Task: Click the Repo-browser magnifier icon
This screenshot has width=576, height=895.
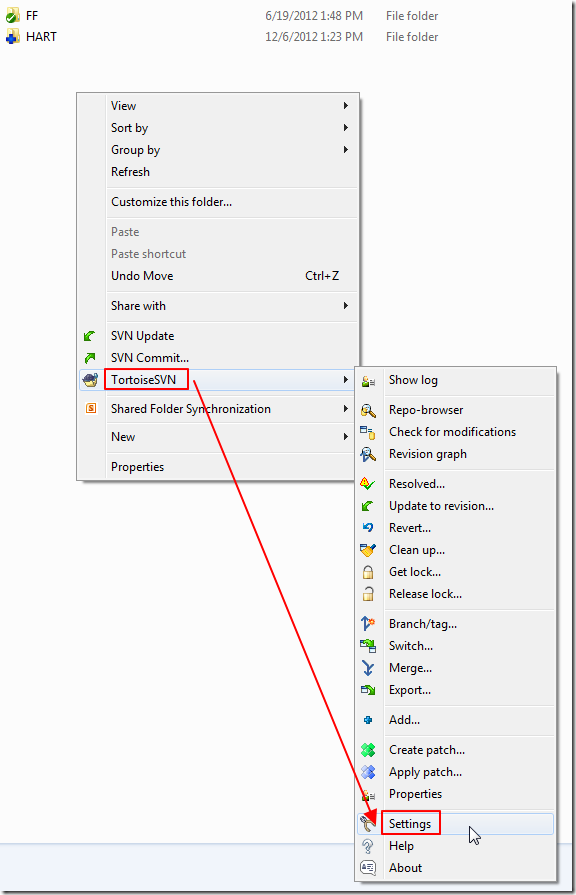Action: pos(368,410)
